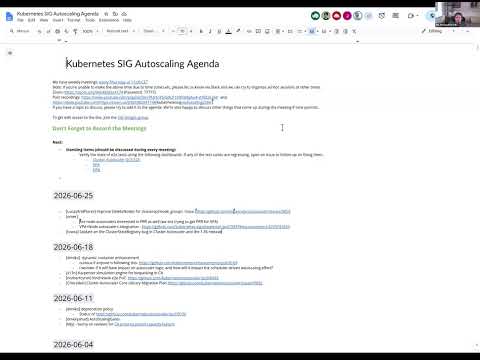Toggle underline formatting
This screenshot has width=480, height=360.
(219, 31)
